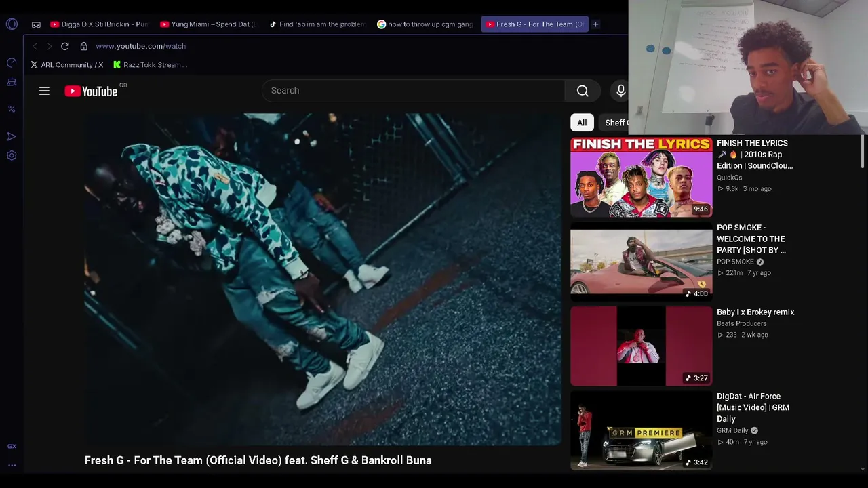Open GX Control speedometer in sidebar
868x488 pixels.
click(12, 62)
